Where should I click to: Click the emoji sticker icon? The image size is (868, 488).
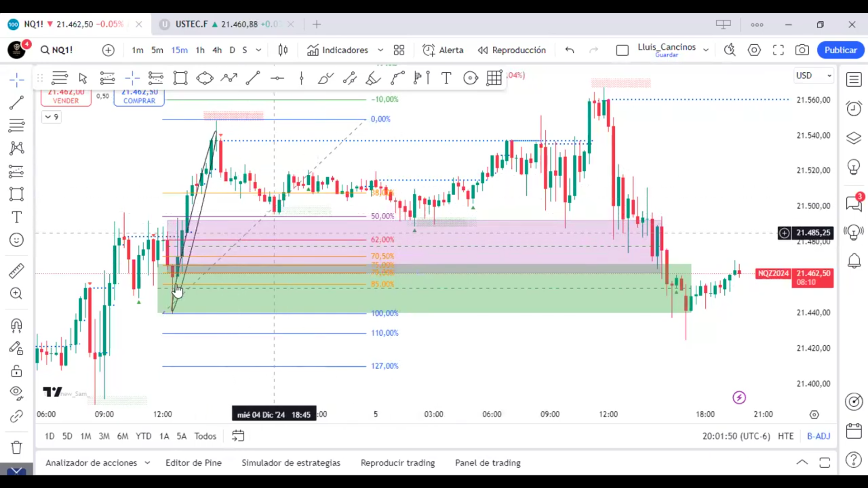point(17,240)
